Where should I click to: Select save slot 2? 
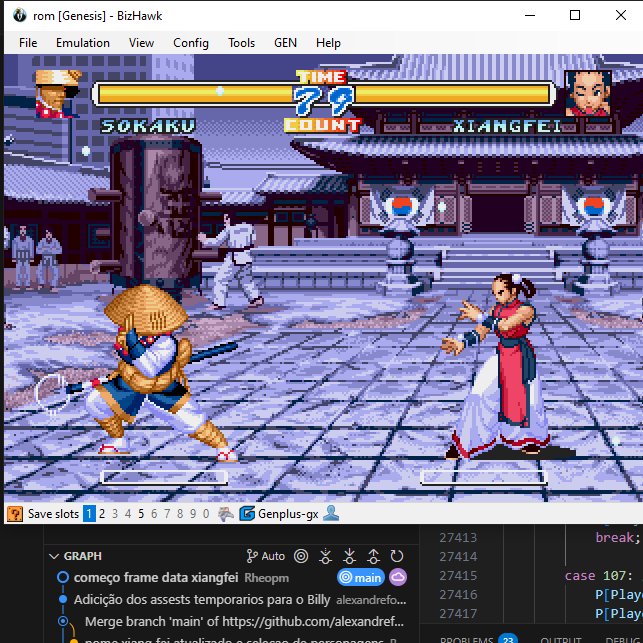point(102,514)
